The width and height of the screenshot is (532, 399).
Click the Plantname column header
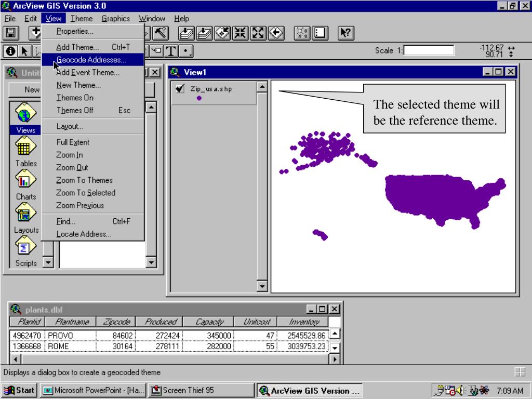pyautogui.click(x=72, y=322)
